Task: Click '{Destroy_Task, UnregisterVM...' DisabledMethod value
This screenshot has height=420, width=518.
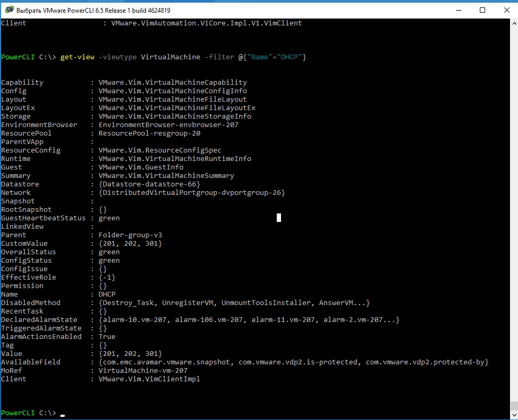Action: [x=234, y=303]
